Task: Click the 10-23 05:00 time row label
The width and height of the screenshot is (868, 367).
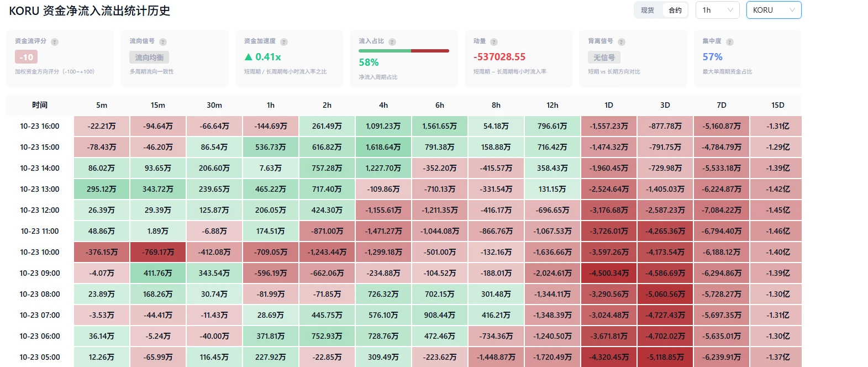Action: [40, 357]
